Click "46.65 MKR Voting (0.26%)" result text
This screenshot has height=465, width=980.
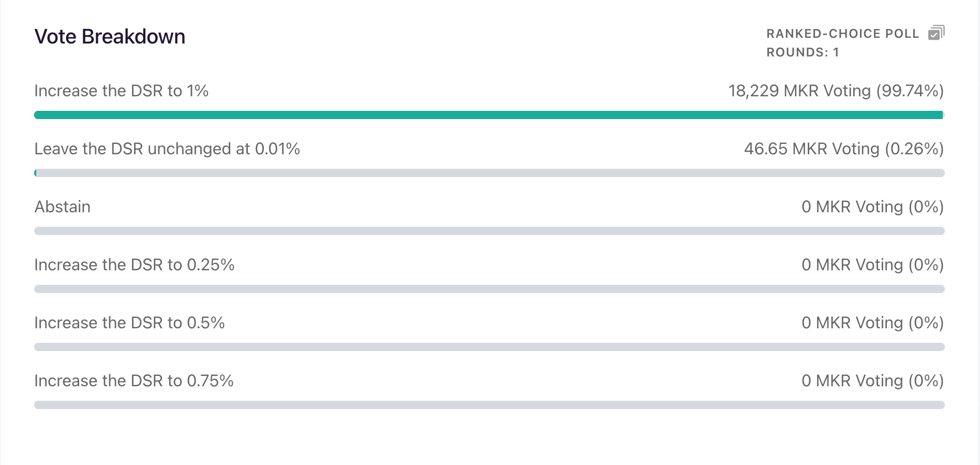click(x=844, y=149)
